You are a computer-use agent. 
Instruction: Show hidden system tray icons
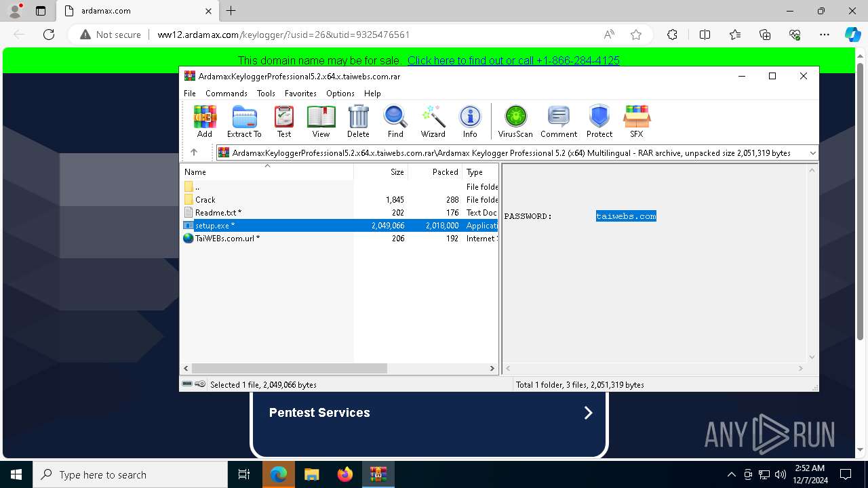click(x=731, y=474)
